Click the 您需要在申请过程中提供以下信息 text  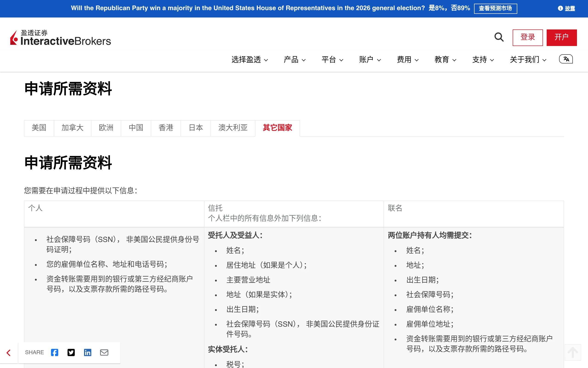(81, 191)
